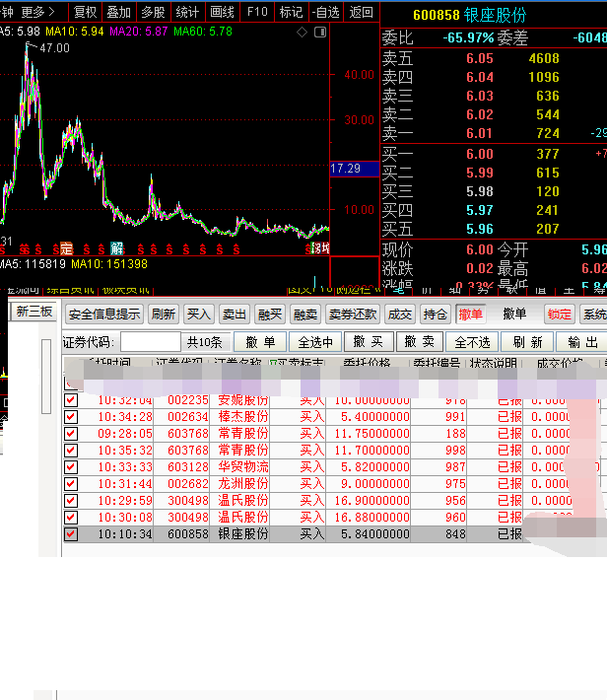
Task: Click the 卖一 price 6.01
Action: pyautogui.click(x=480, y=133)
